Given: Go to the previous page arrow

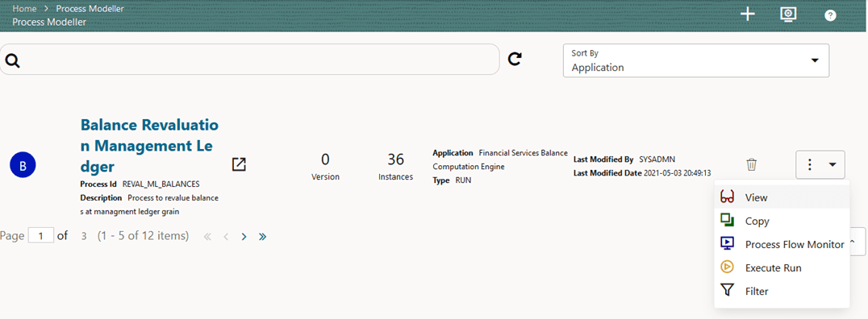Looking at the screenshot, I should click(226, 237).
